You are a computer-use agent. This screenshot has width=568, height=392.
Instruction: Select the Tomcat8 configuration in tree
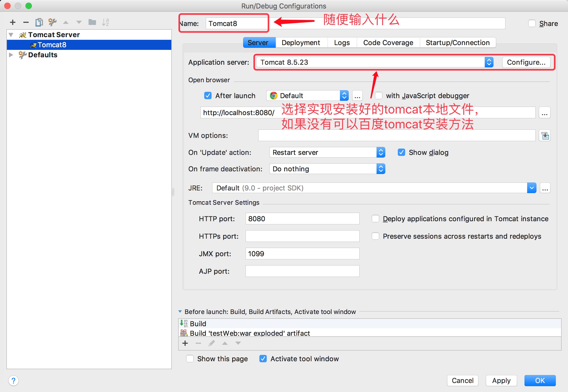tap(89, 45)
